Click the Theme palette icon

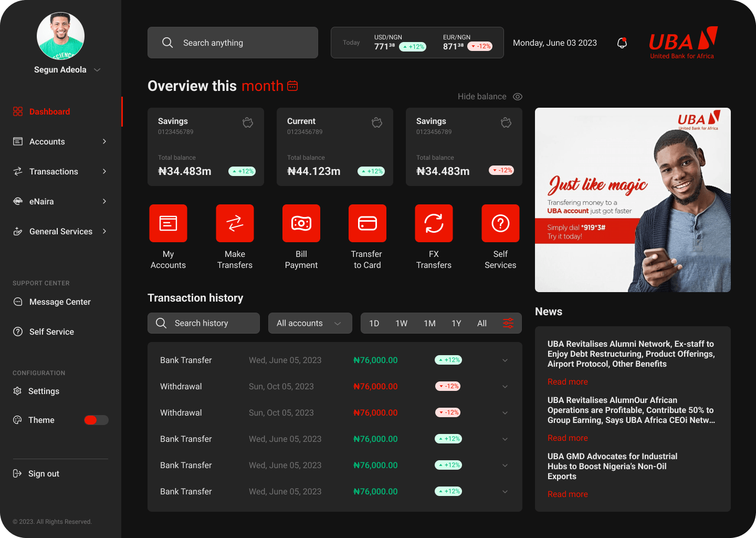(x=17, y=420)
